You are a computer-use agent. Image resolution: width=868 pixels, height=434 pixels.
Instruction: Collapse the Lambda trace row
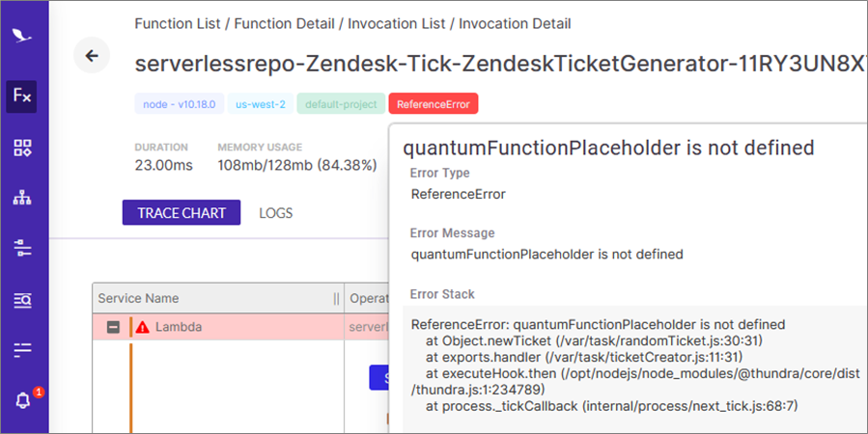click(x=113, y=327)
